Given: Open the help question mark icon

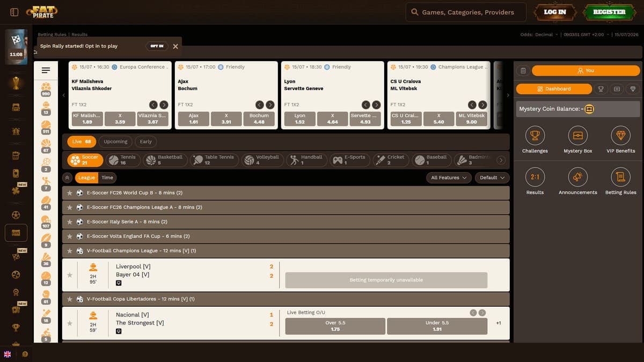Looking at the screenshot, I should click(x=25, y=354).
